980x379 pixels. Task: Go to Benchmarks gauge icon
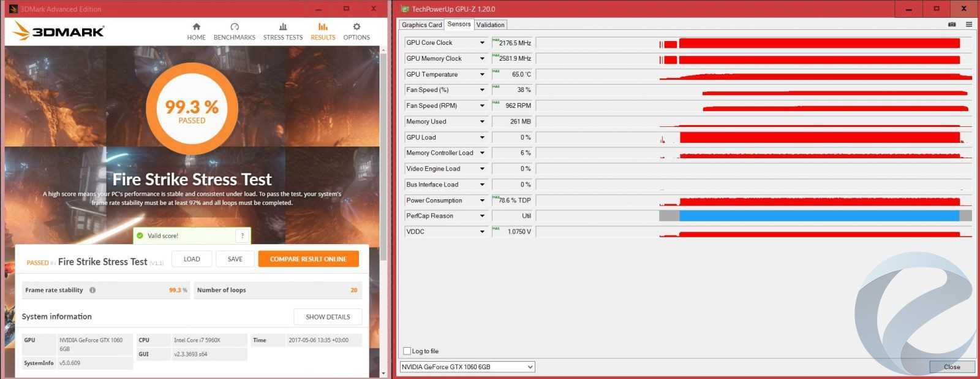pos(234,27)
